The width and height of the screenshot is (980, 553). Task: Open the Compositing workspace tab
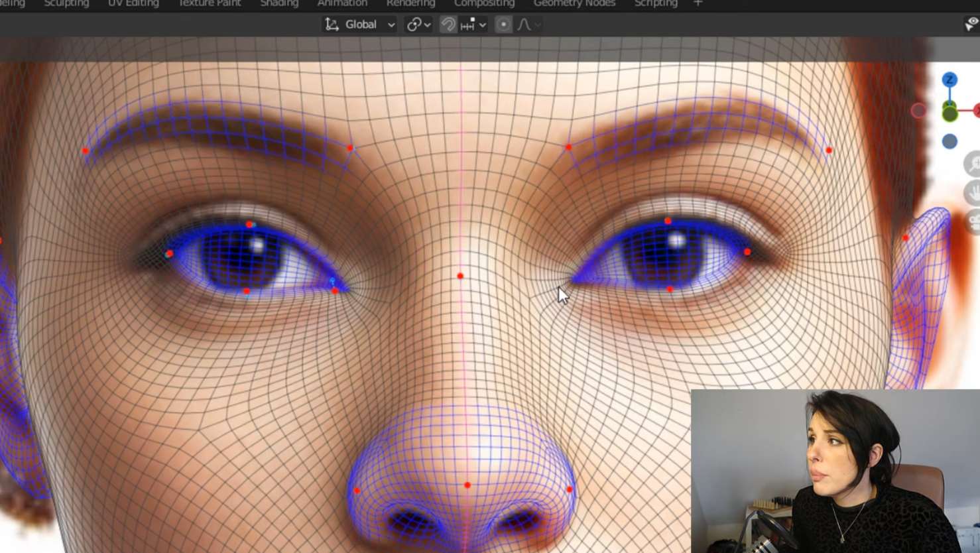pos(484,4)
